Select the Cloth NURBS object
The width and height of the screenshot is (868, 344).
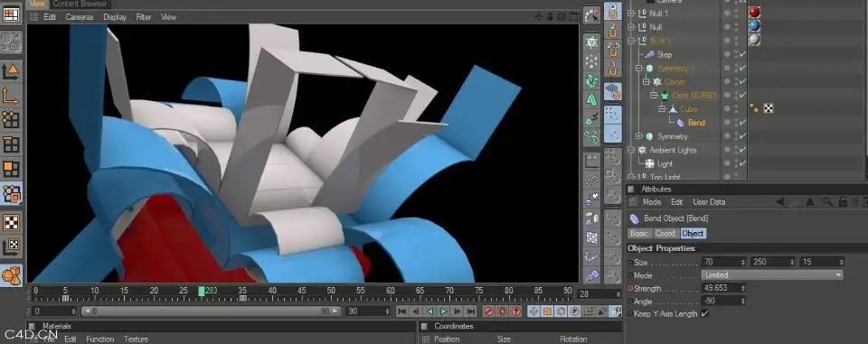click(x=694, y=95)
